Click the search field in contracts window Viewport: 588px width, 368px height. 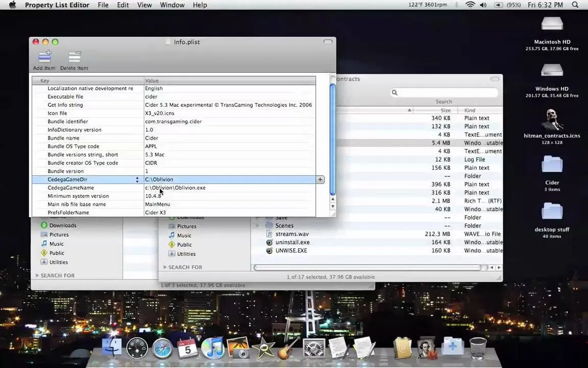point(444,93)
